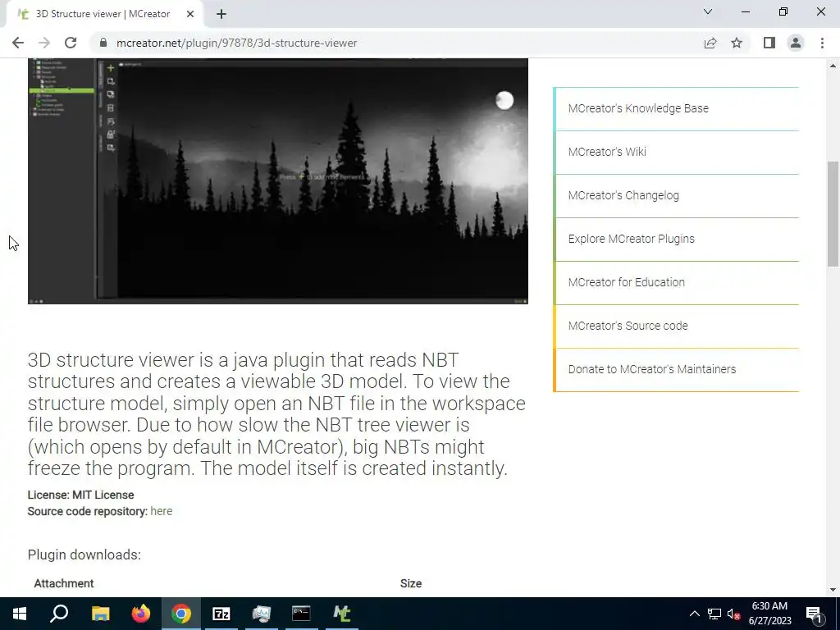This screenshot has width=840, height=630.
Task: Launch Firefox from the taskbar
Action: (x=141, y=614)
